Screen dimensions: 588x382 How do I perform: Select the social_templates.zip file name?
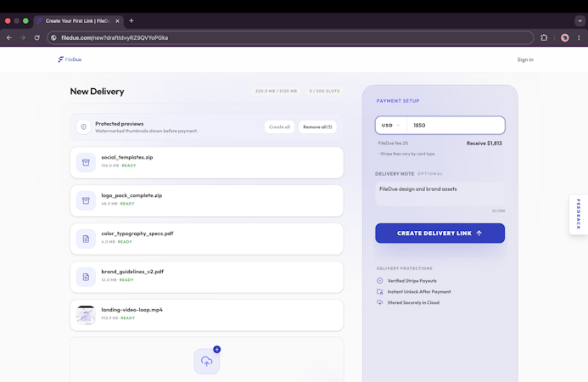(x=127, y=157)
